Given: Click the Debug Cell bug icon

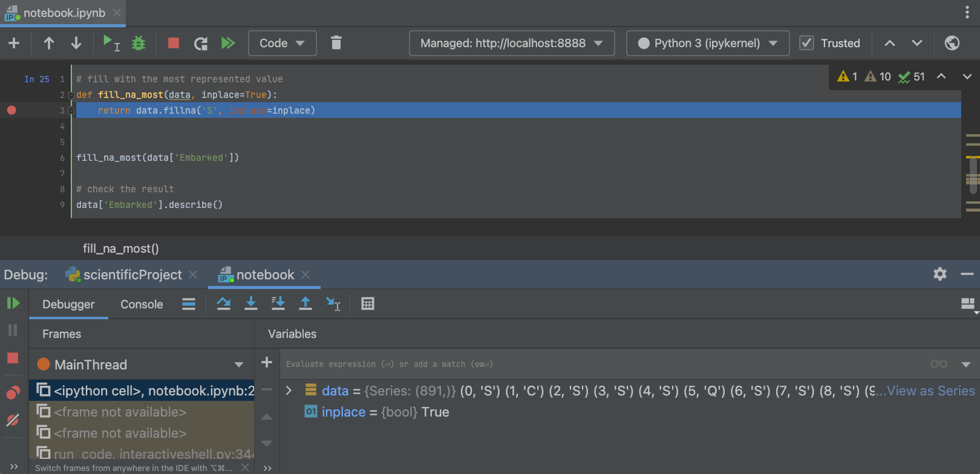Looking at the screenshot, I should 139,43.
